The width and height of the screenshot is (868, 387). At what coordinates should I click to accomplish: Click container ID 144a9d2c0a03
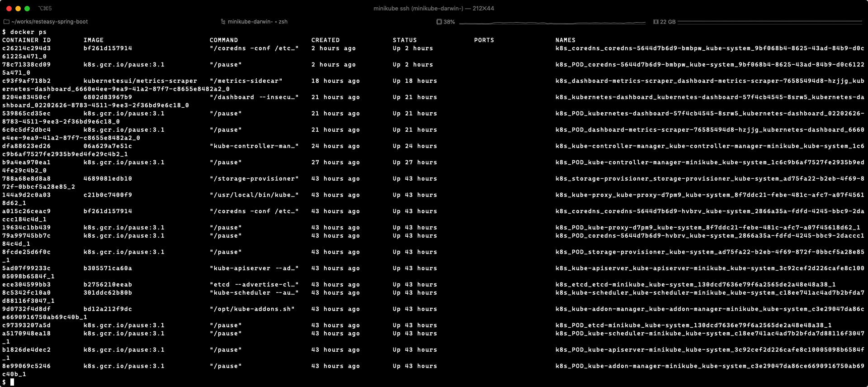(x=27, y=195)
